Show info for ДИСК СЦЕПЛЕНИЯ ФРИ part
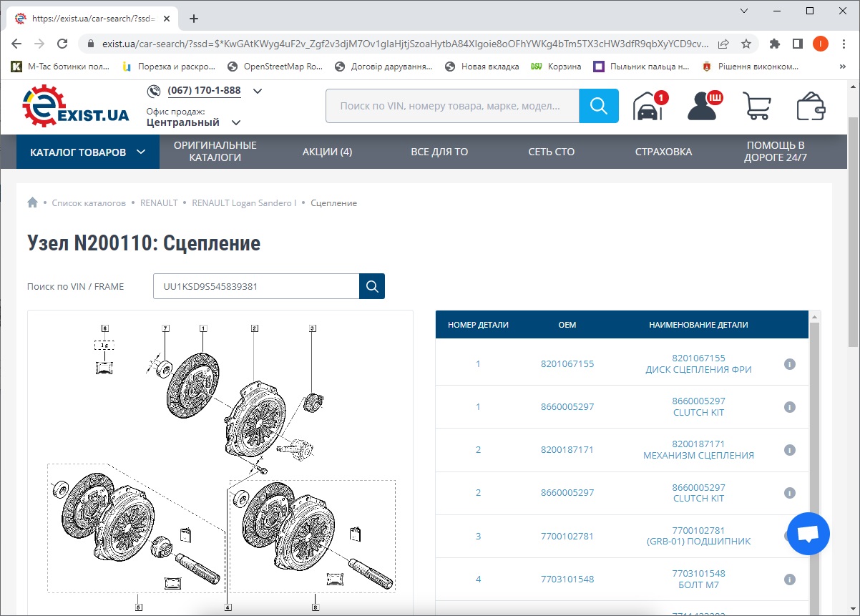This screenshot has height=616, width=860. pyautogui.click(x=790, y=364)
